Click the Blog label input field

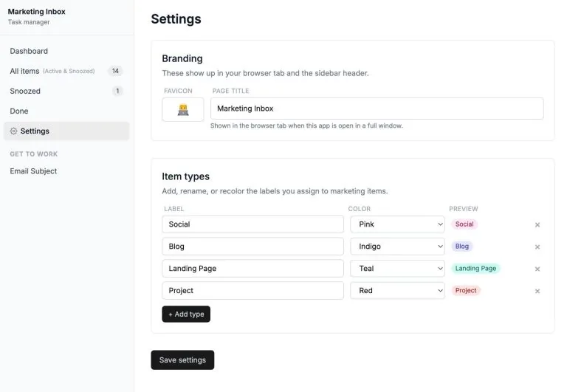coord(252,247)
